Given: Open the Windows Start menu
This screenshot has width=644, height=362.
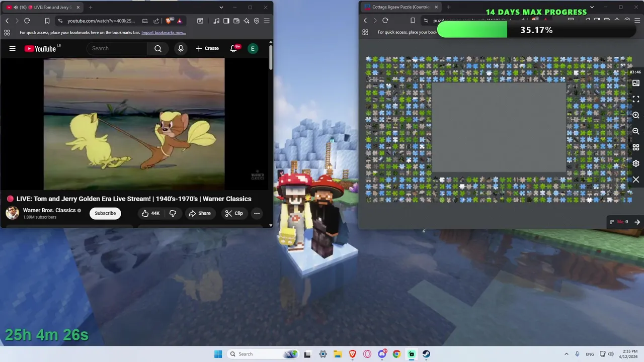Looking at the screenshot, I should pyautogui.click(x=218, y=354).
